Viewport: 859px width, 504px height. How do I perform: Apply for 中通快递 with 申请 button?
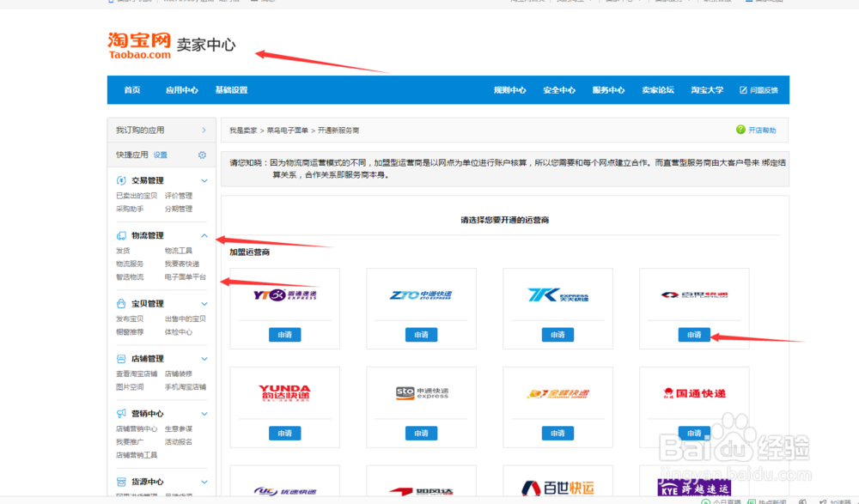point(421,335)
